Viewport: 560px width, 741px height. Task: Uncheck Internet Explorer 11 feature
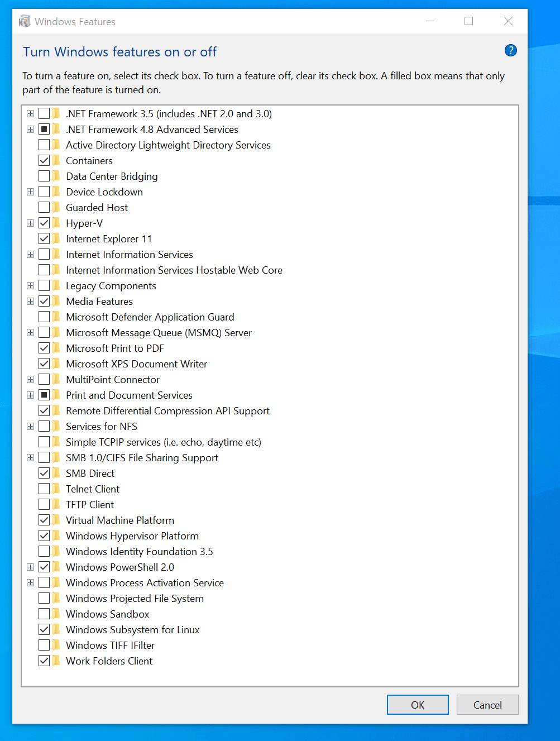(x=44, y=239)
